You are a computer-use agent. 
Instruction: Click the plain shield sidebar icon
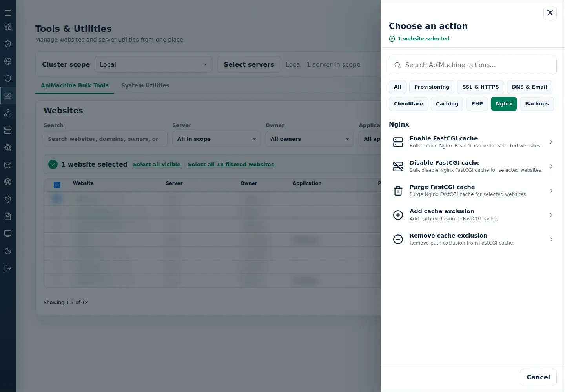(x=8, y=78)
